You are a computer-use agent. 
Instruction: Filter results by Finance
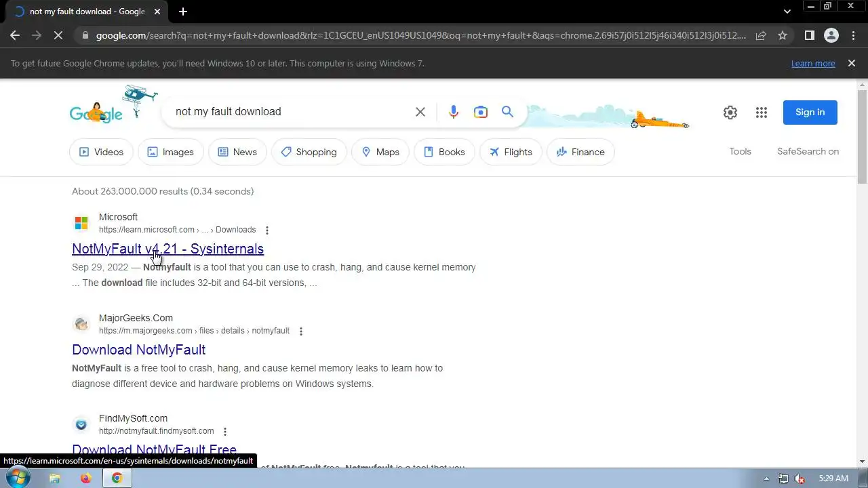580,152
